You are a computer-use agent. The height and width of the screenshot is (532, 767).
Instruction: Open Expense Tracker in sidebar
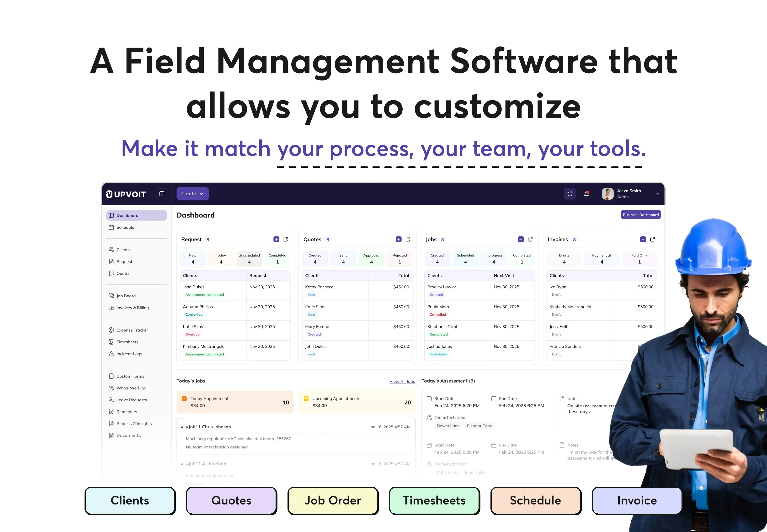pos(132,330)
